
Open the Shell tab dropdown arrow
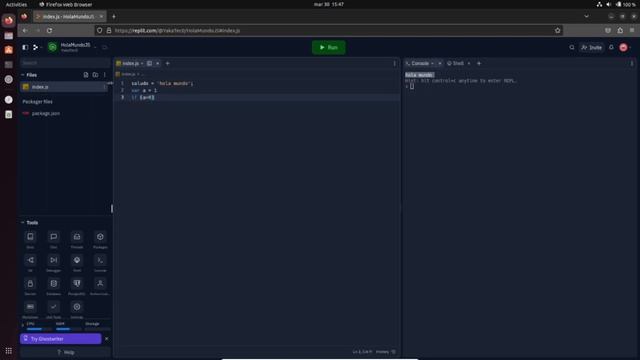click(469, 63)
